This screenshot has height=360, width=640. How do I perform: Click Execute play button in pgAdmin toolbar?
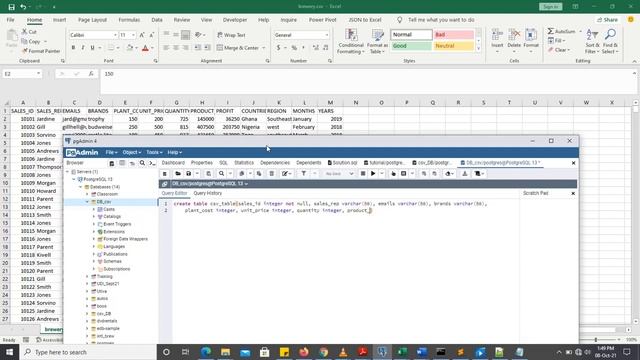tap(373, 173)
